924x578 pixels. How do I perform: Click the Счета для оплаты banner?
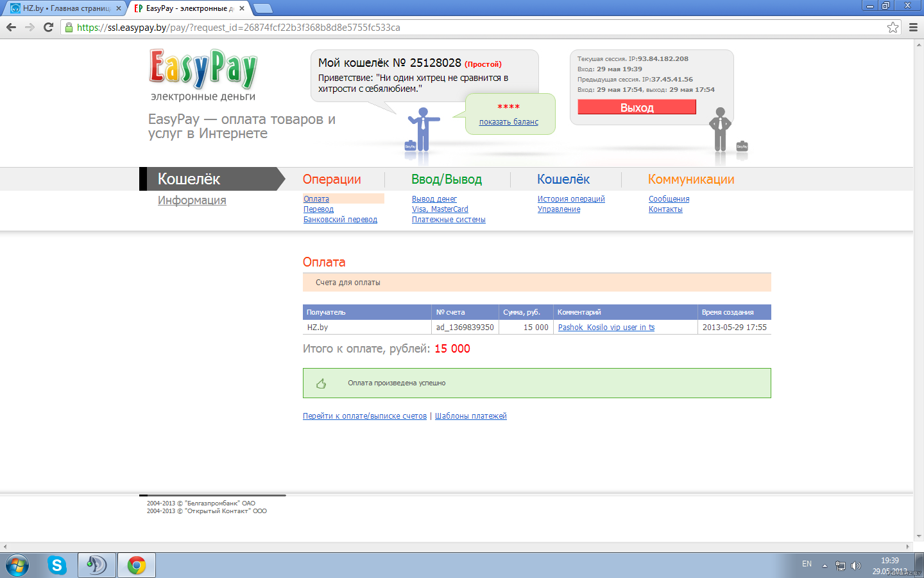click(537, 283)
